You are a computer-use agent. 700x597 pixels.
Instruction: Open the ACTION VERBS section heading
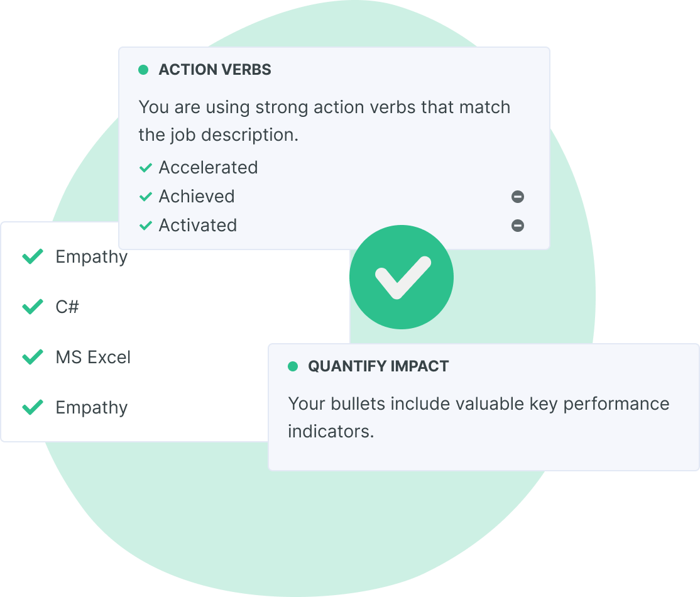[x=215, y=70]
